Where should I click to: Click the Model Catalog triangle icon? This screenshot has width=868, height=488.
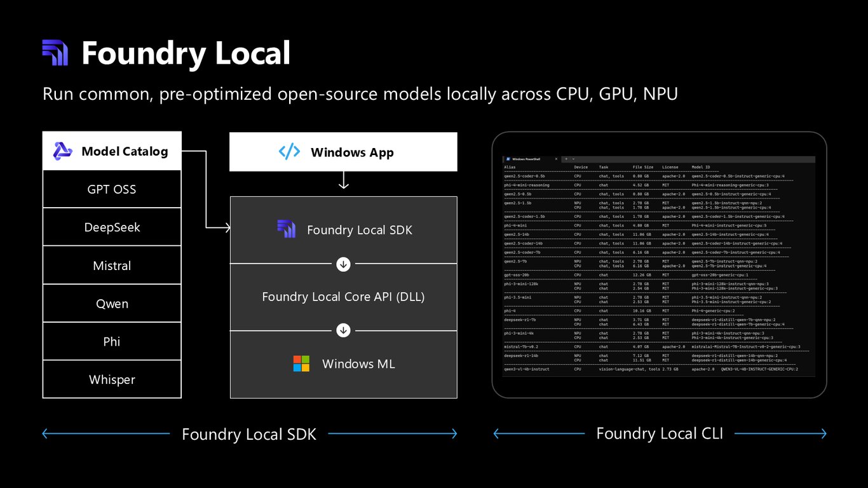click(62, 151)
